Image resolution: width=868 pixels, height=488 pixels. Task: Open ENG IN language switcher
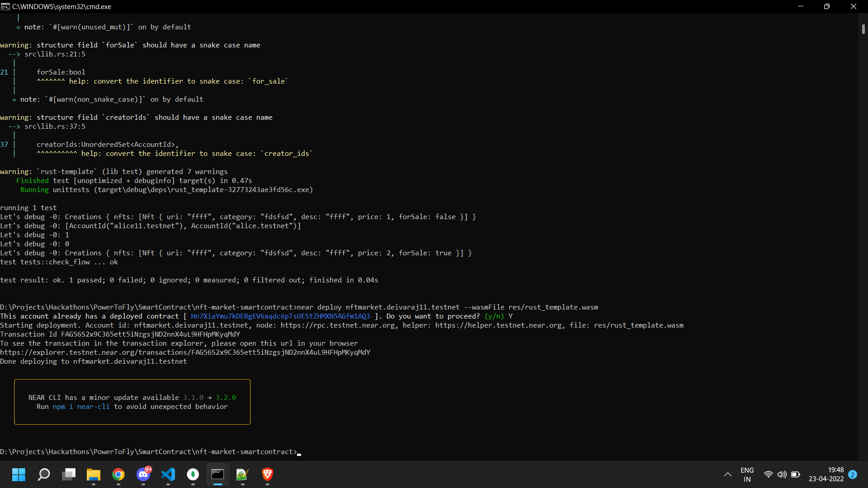pos(747,474)
